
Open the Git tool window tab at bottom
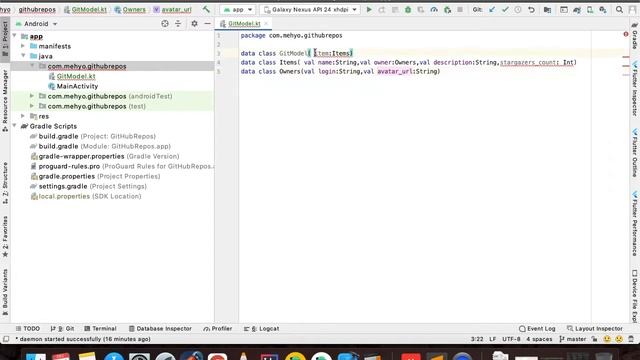coord(62,329)
